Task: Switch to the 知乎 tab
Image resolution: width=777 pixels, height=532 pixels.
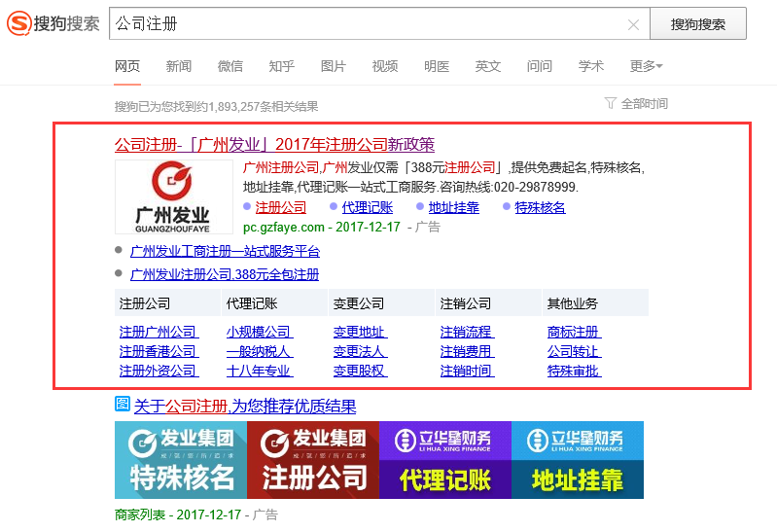Action: pos(282,66)
